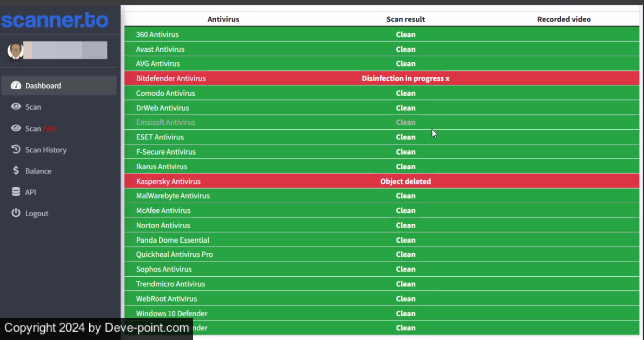Screen dimensions: 644x340
Task: Click 'Disinfection in progress x' result
Action: point(406,78)
